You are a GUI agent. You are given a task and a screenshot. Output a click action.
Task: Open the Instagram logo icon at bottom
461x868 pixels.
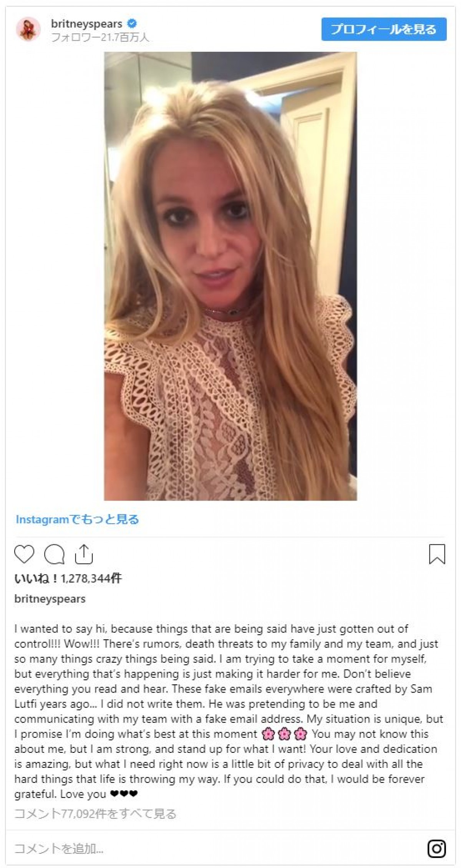coord(436,848)
